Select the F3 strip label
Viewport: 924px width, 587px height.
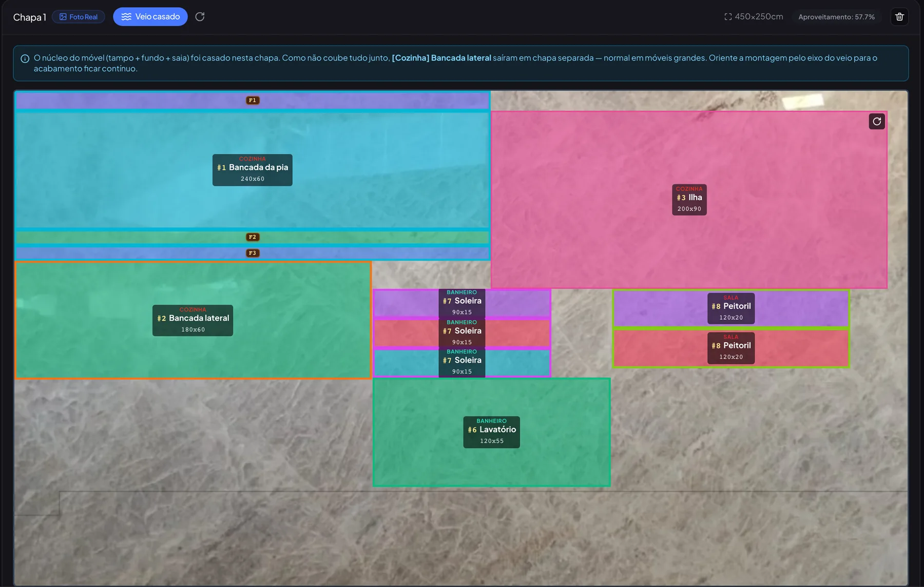pyautogui.click(x=253, y=253)
